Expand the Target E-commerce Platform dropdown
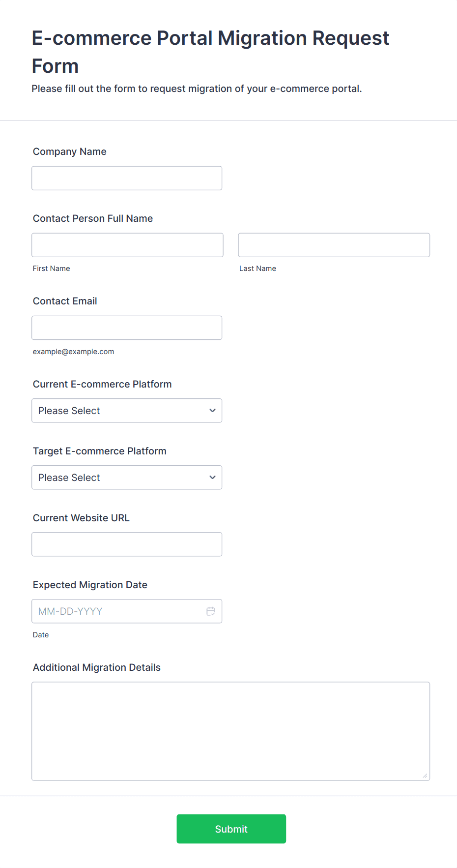Viewport: 457px width, 868px height. point(127,478)
